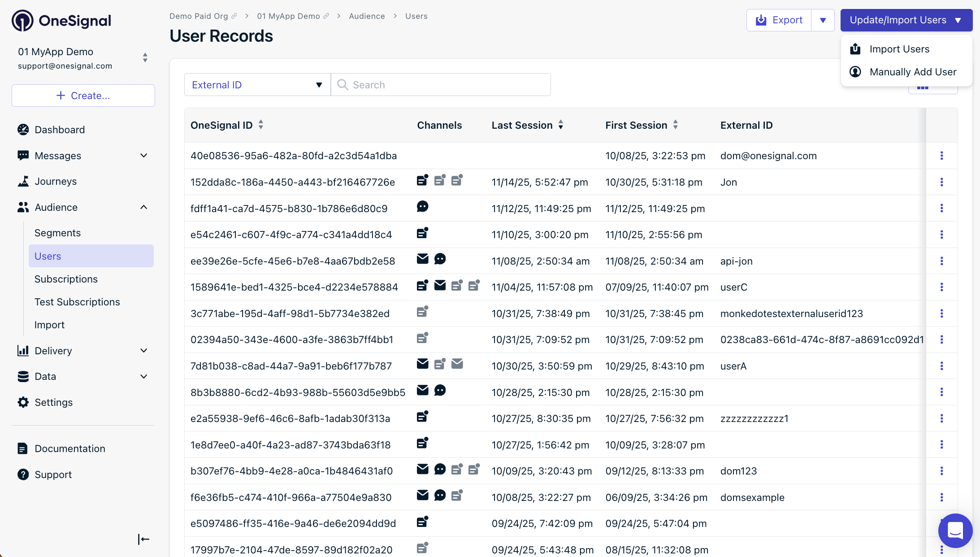This screenshot has height=557, width=980.
Task: Expand the Export options arrow
Action: [x=823, y=20]
